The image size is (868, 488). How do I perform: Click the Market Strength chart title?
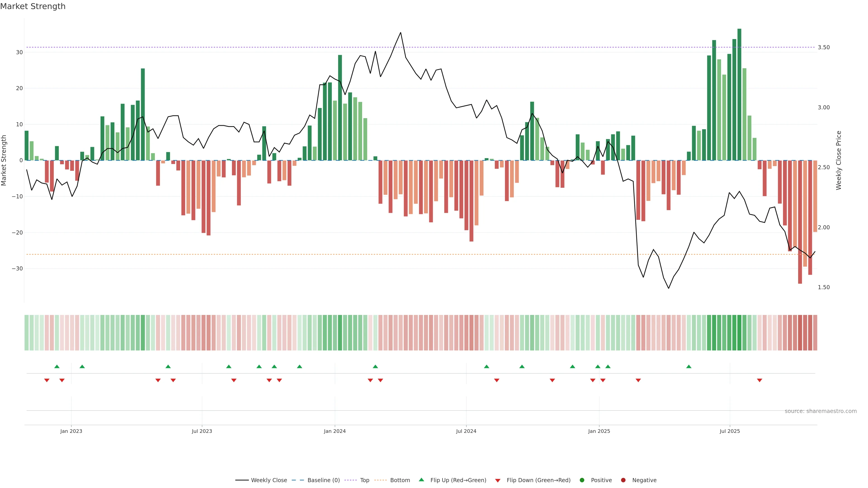tap(33, 6)
